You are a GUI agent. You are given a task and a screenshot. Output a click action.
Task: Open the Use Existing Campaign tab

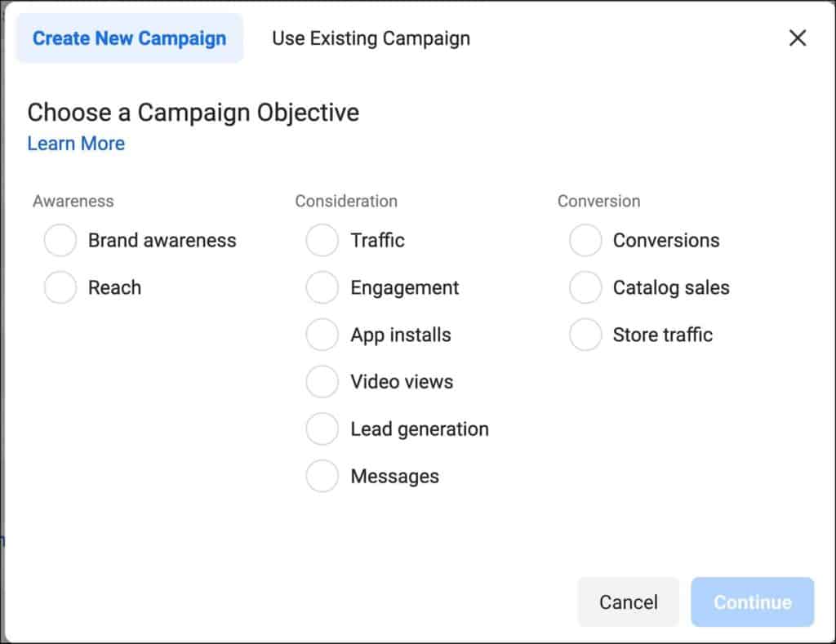pyautogui.click(x=371, y=38)
